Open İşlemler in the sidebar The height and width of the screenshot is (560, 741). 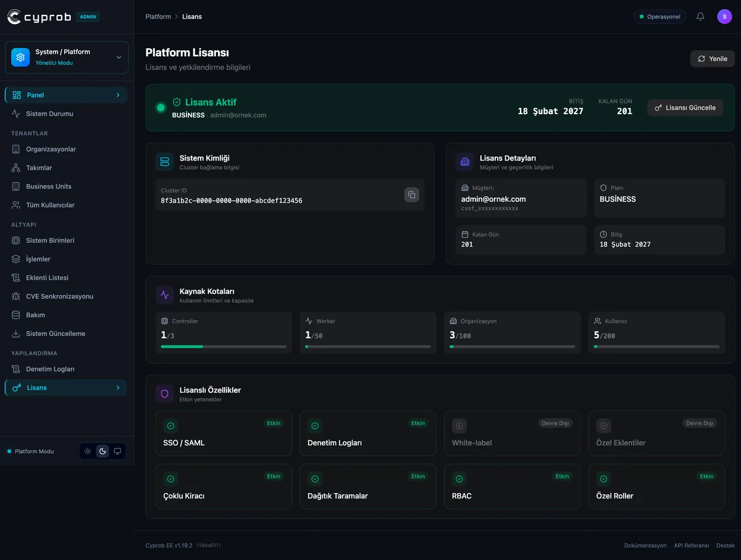tap(67, 259)
